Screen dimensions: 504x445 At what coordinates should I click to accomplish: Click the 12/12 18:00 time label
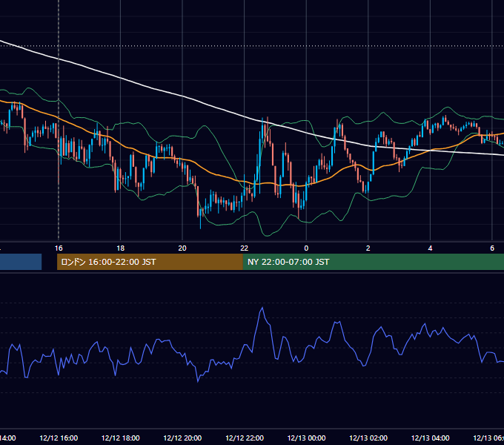point(121,438)
